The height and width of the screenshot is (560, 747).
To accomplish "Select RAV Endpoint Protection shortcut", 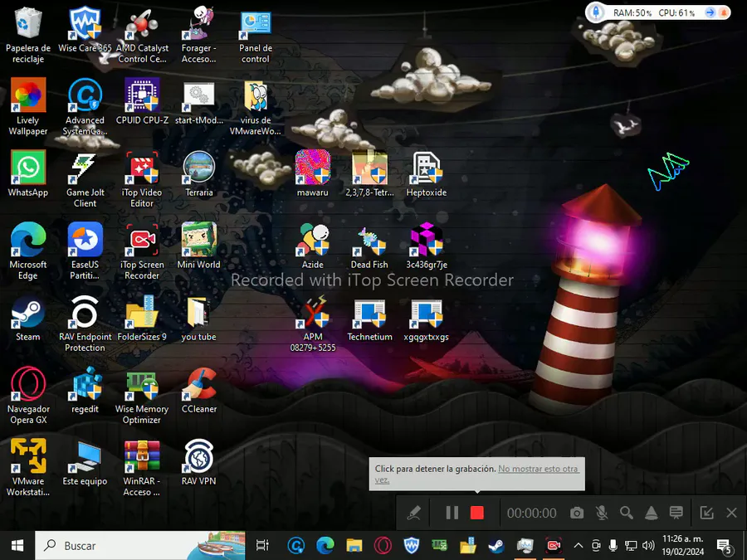I will (85, 324).
